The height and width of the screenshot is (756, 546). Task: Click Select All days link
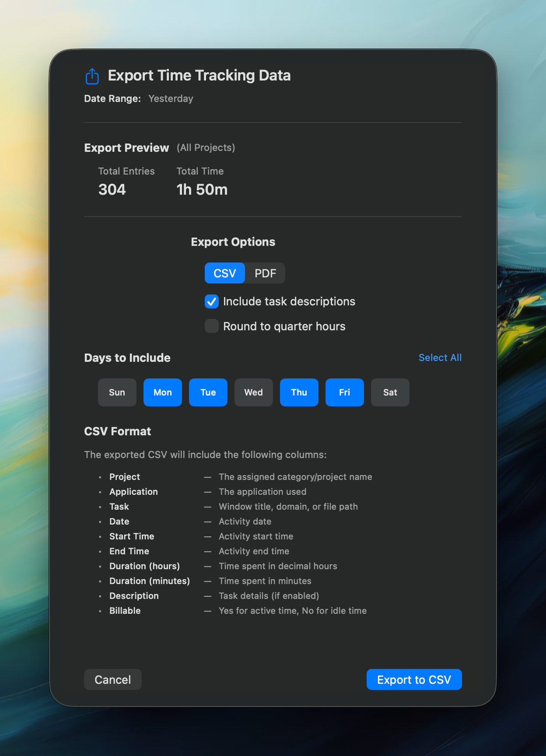coord(440,357)
